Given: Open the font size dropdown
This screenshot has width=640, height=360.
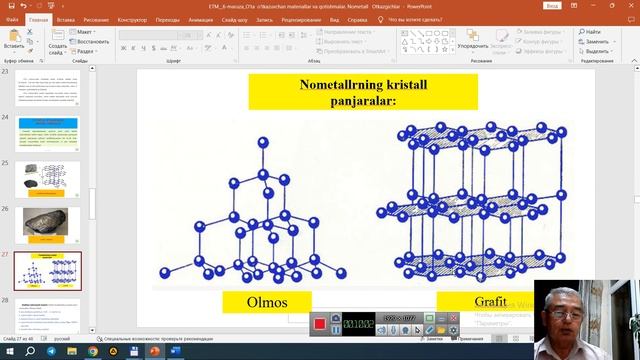Looking at the screenshot, I should point(199,36).
